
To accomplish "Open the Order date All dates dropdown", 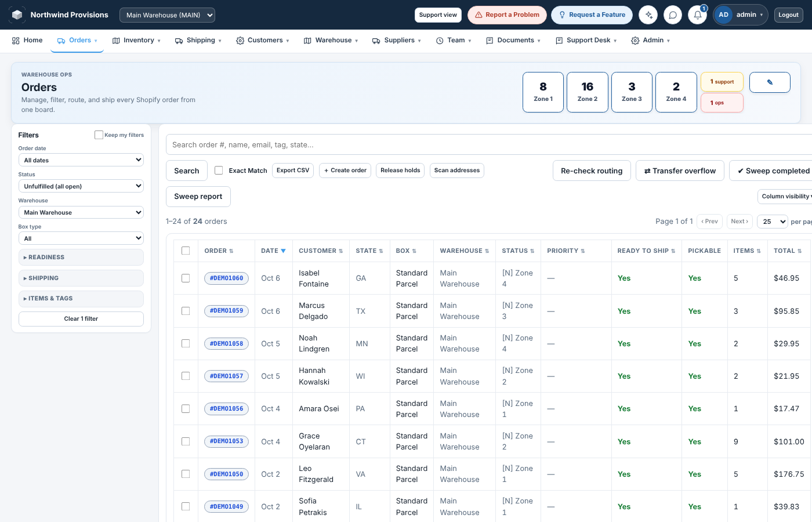I will pos(81,160).
